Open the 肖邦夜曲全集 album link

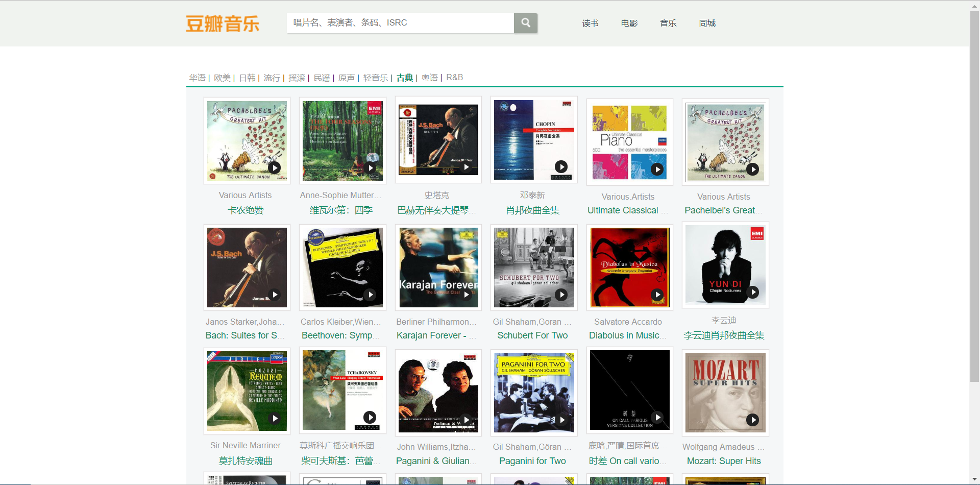point(533,210)
